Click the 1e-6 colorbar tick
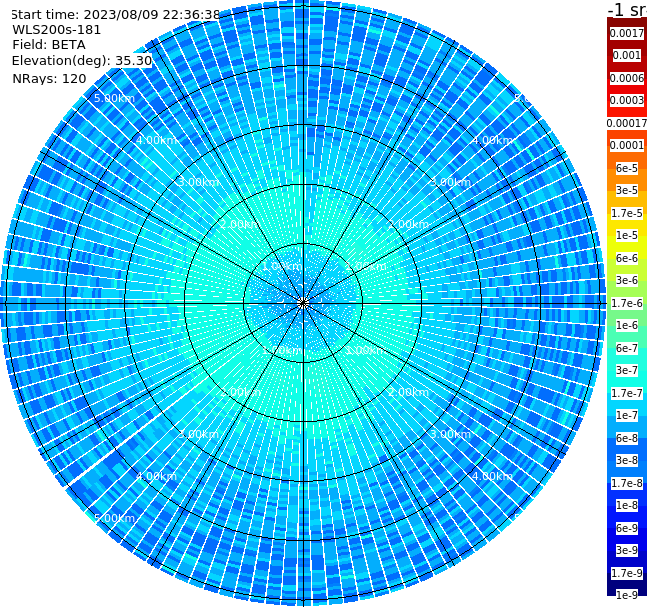 click(627, 325)
